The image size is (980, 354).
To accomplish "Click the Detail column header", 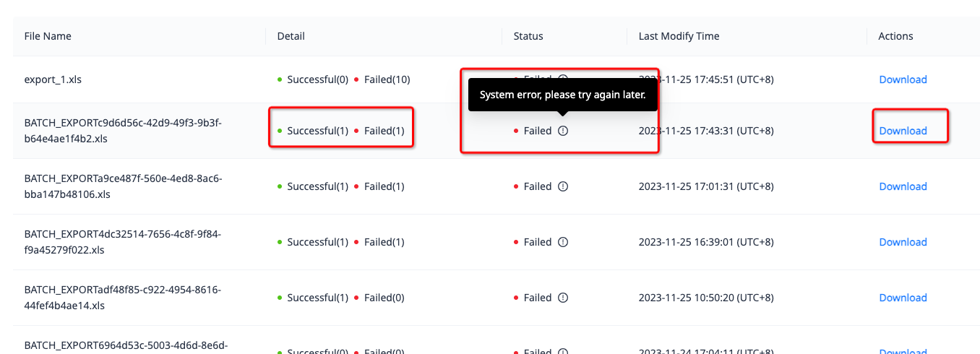I will [x=291, y=36].
